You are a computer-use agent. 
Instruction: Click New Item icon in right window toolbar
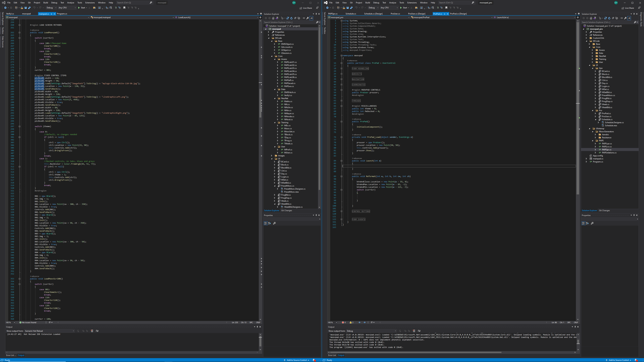pos(338,8)
